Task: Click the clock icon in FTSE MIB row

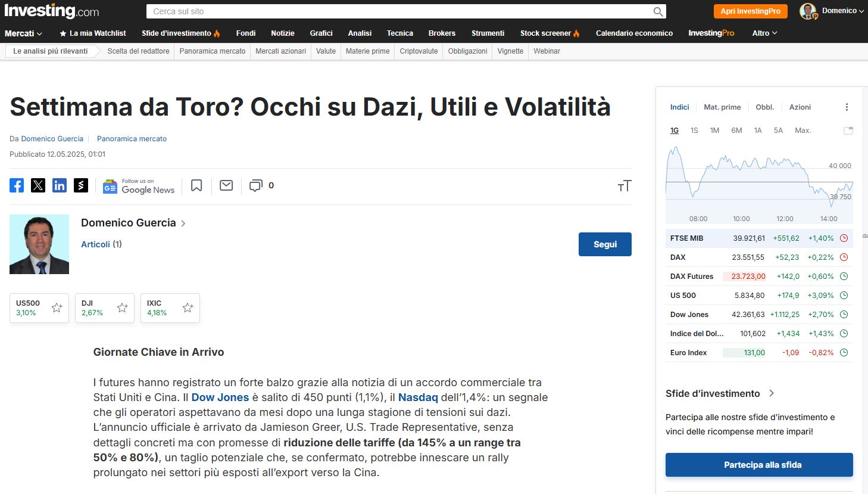Action: coord(844,238)
